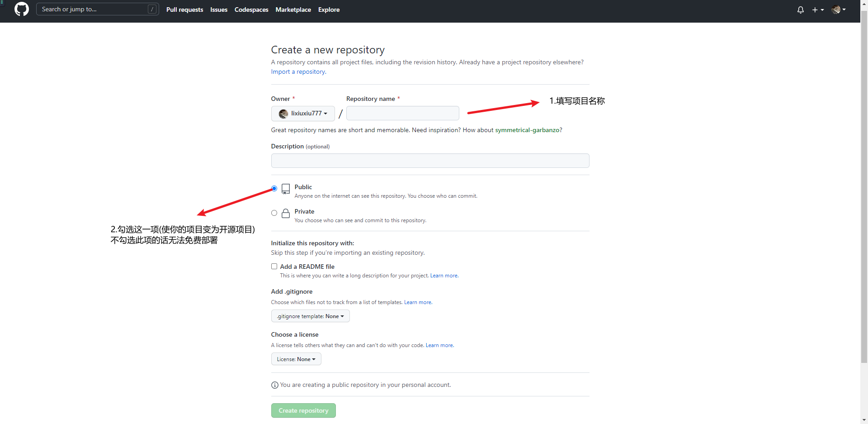This screenshot has height=424, width=868.
Task: Click the Private option label
Action: tap(304, 211)
